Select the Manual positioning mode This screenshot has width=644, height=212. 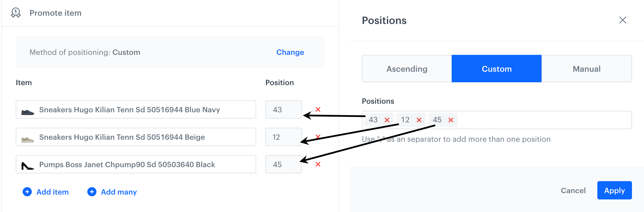(586, 69)
